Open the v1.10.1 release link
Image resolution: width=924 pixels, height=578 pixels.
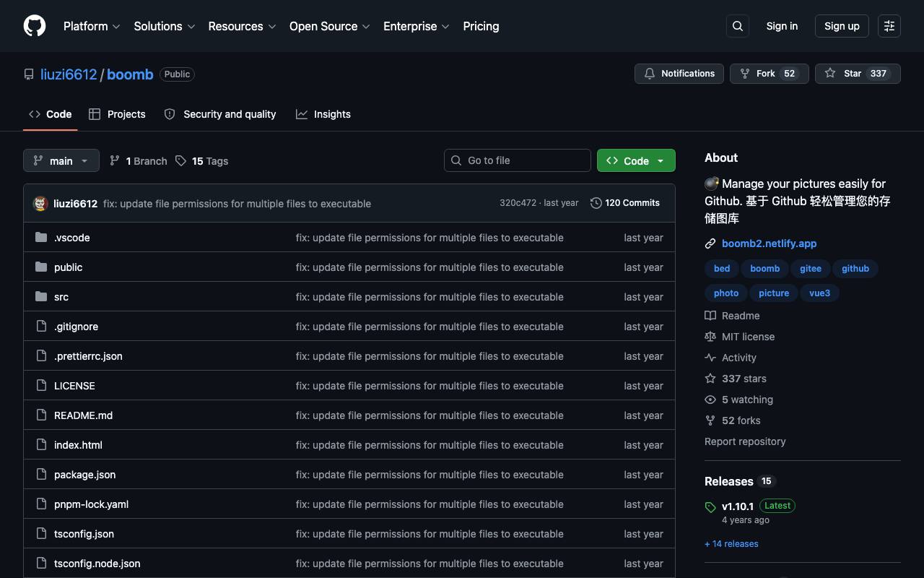pyautogui.click(x=738, y=506)
